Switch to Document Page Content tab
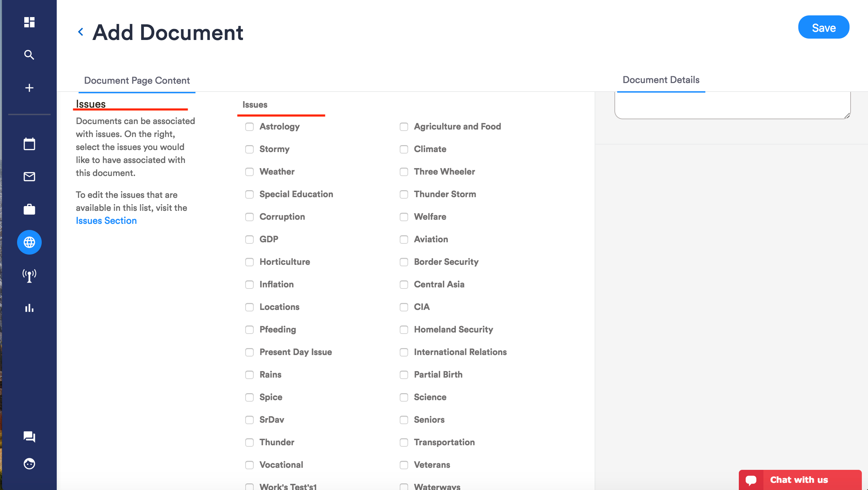 pyautogui.click(x=137, y=81)
